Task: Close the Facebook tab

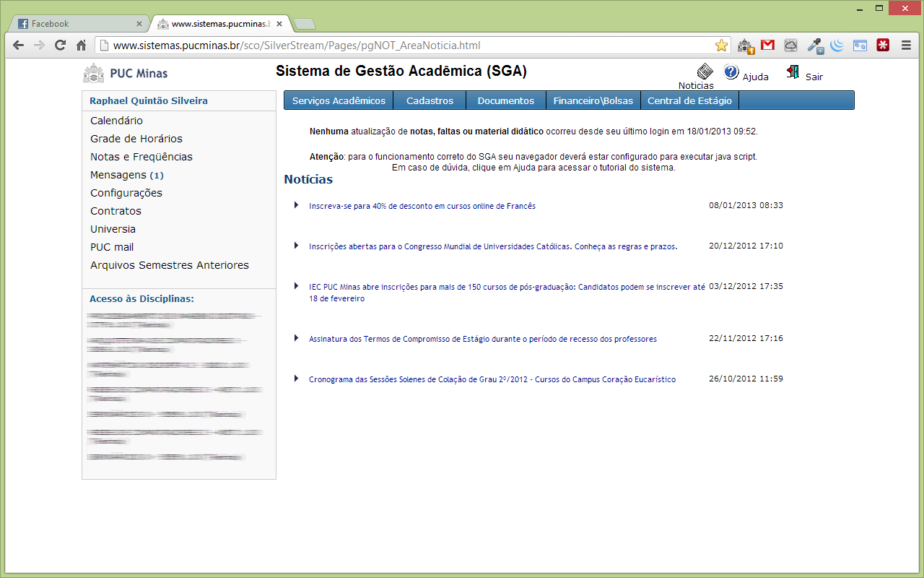Action: [x=139, y=24]
